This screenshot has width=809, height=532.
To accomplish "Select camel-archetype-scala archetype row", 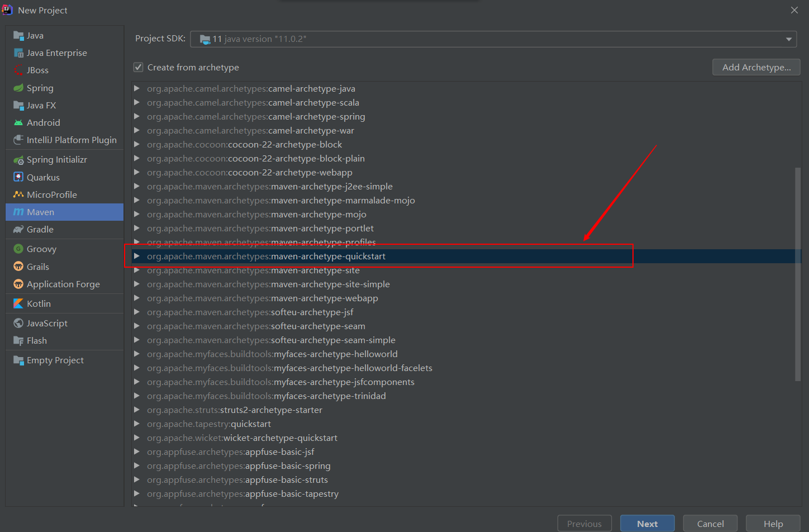I will pos(467,103).
